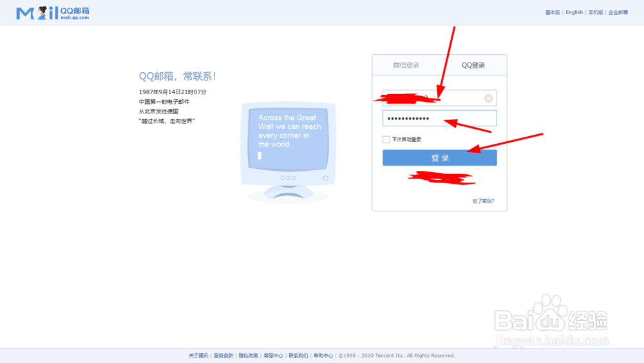
Task: Click the account username input field
Action: 439,98
